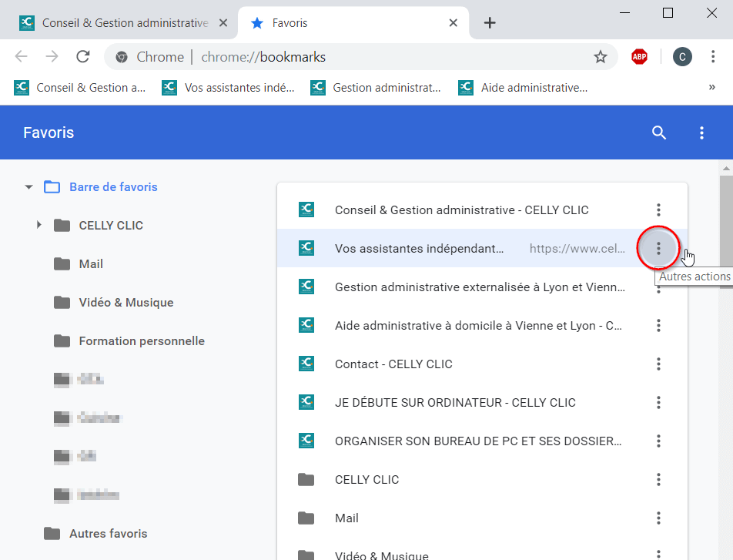Open the user profile avatar C
This screenshot has width=733, height=560.
(x=682, y=57)
